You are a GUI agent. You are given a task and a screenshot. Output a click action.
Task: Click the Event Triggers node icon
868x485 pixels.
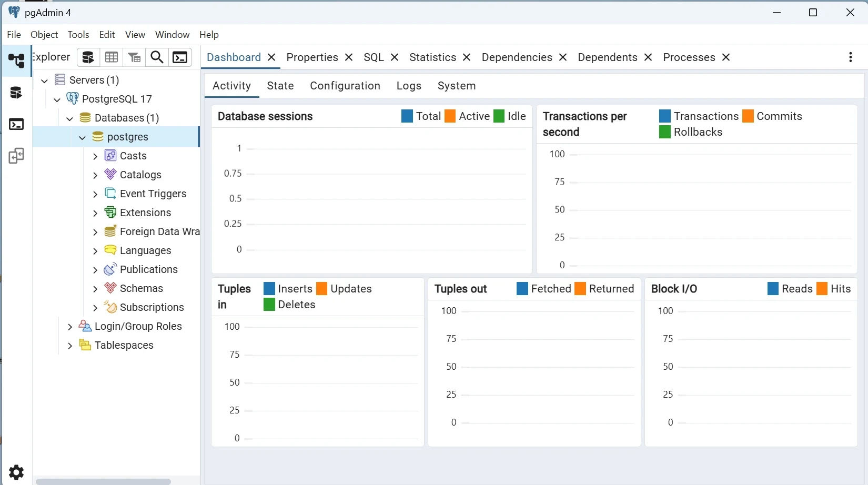click(110, 194)
